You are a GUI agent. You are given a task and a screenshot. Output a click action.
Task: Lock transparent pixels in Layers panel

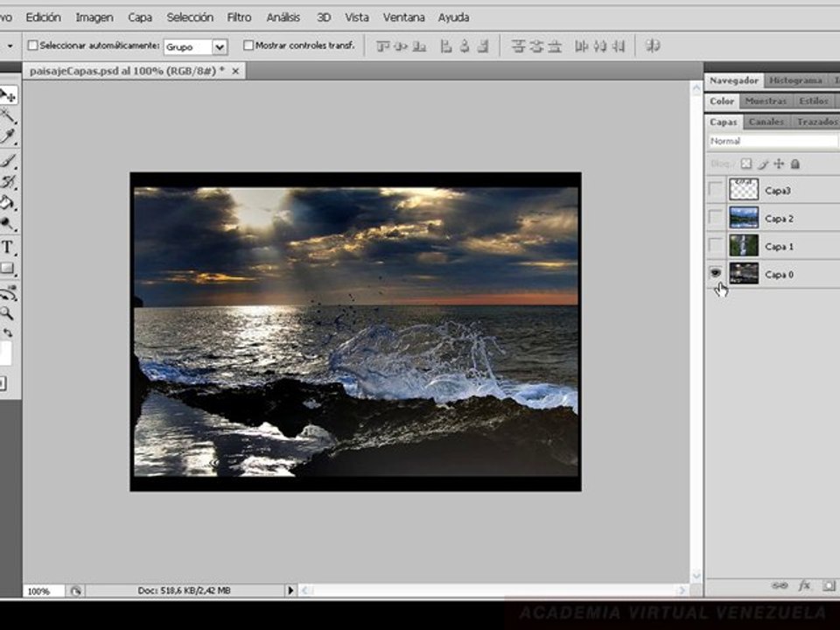pyautogui.click(x=745, y=164)
